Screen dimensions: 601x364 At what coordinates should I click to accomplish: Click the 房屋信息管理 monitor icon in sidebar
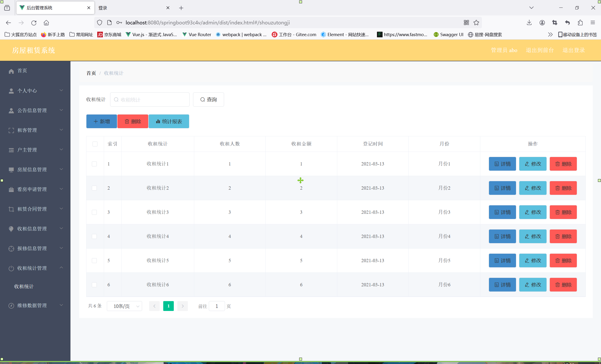(x=11, y=170)
